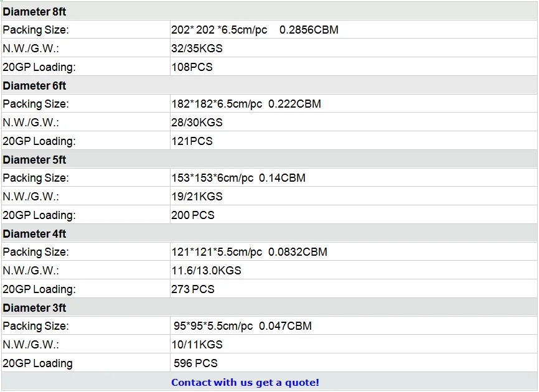Click the "Contact with us get a quote!" link
539x392 pixels.
245,383
